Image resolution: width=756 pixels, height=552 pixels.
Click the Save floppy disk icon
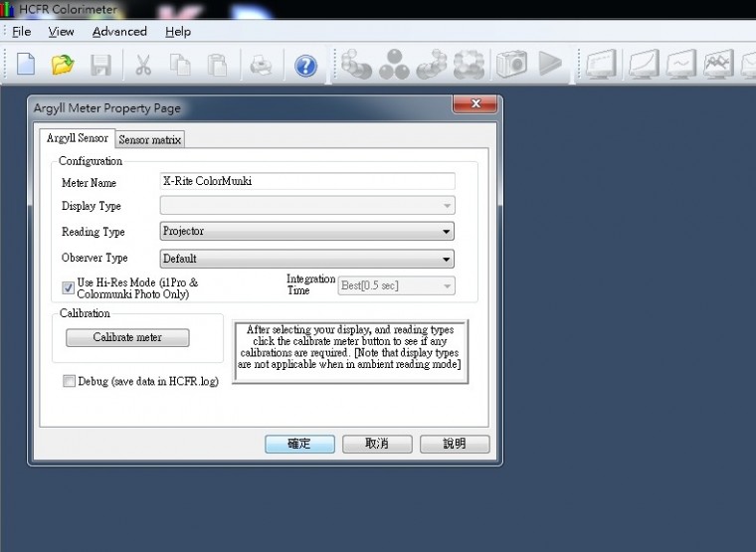click(x=100, y=65)
